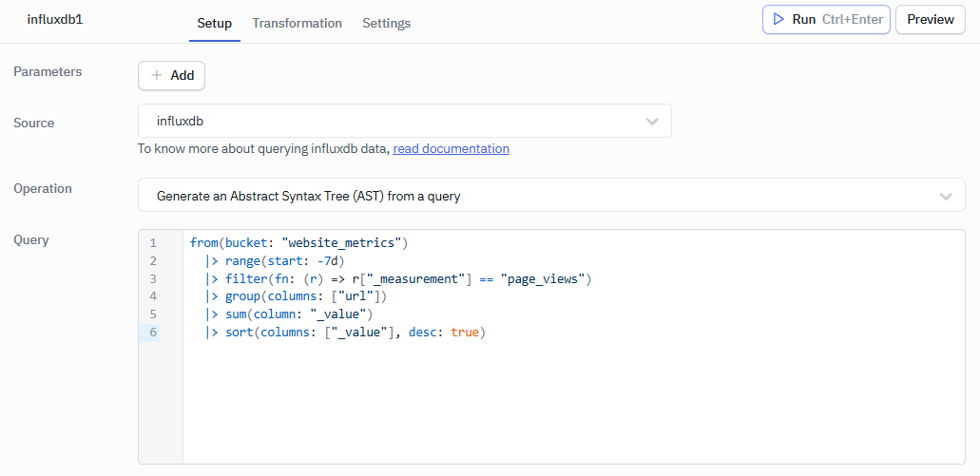
Task: Expand the Operation dropdown chevron
Action: [x=946, y=196]
